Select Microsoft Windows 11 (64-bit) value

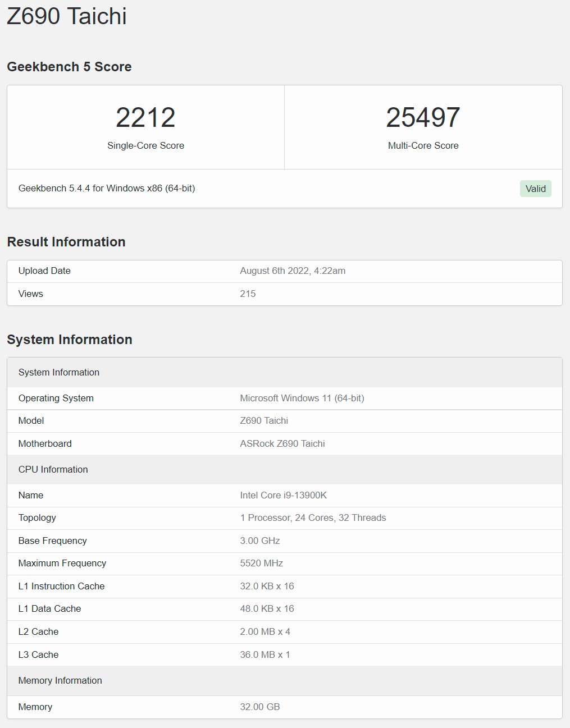tap(302, 398)
